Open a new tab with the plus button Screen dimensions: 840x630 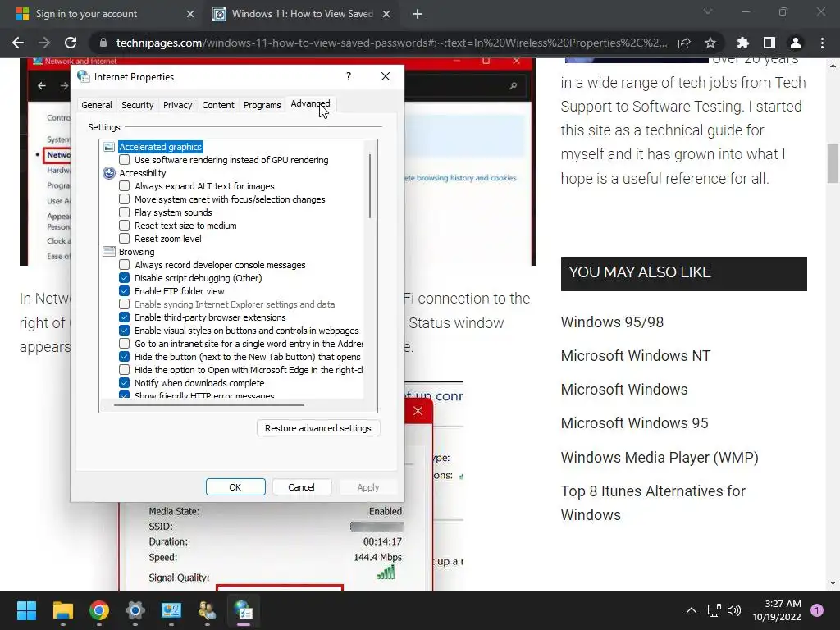point(418,14)
